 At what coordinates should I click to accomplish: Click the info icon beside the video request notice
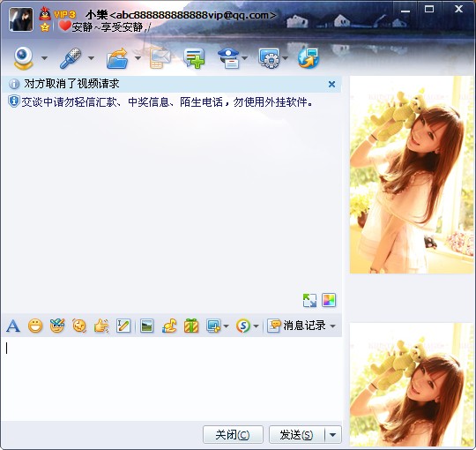[x=14, y=84]
